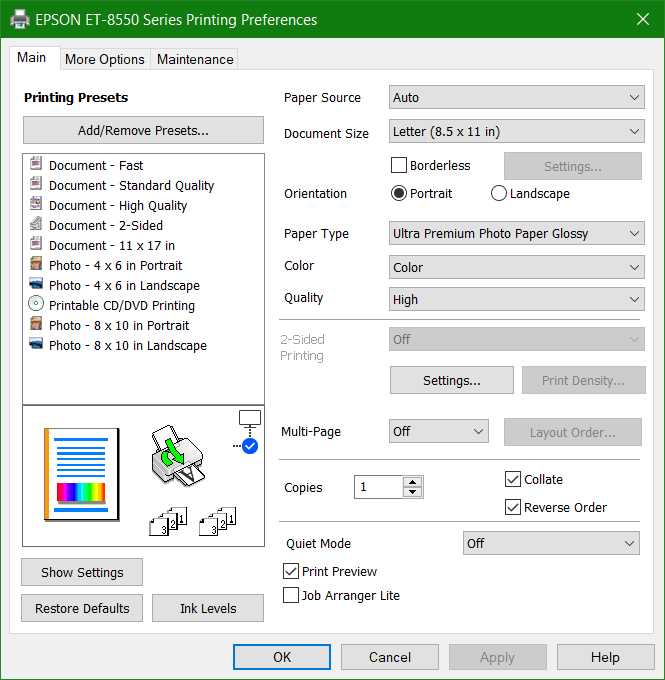
Task: Click the Document - Fast preset icon
Action: [36, 164]
